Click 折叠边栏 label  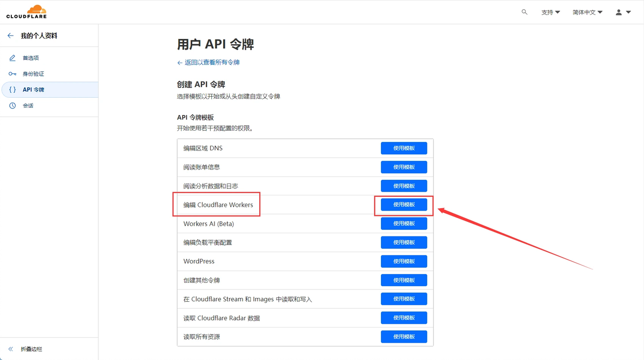[x=32, y=349]
